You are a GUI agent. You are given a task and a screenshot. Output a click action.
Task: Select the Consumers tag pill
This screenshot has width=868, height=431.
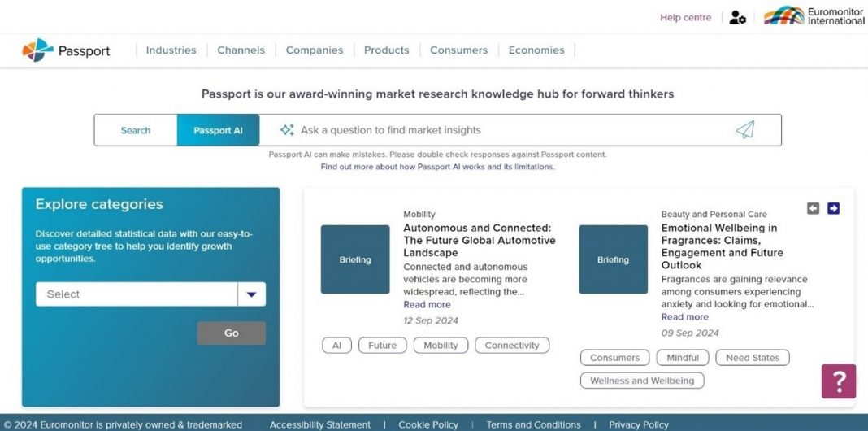(x=615, y=358)
